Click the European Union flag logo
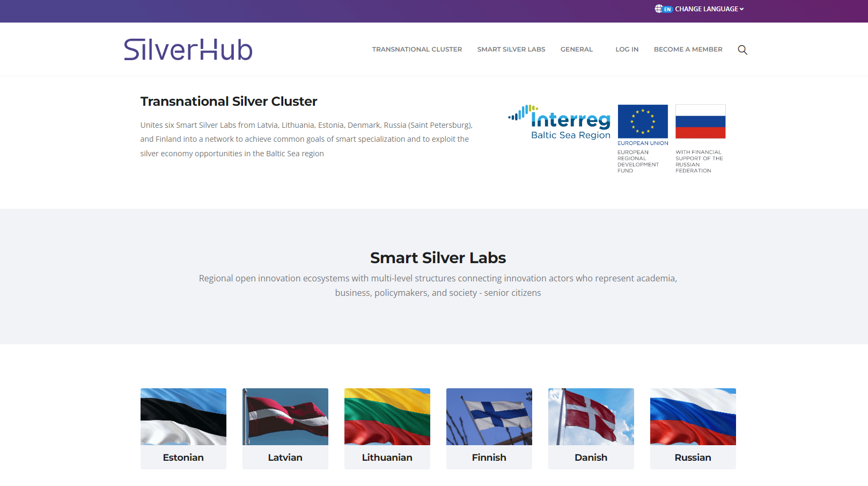The height and width of the screenshot is (486, 868). click(x=643, y=121)
